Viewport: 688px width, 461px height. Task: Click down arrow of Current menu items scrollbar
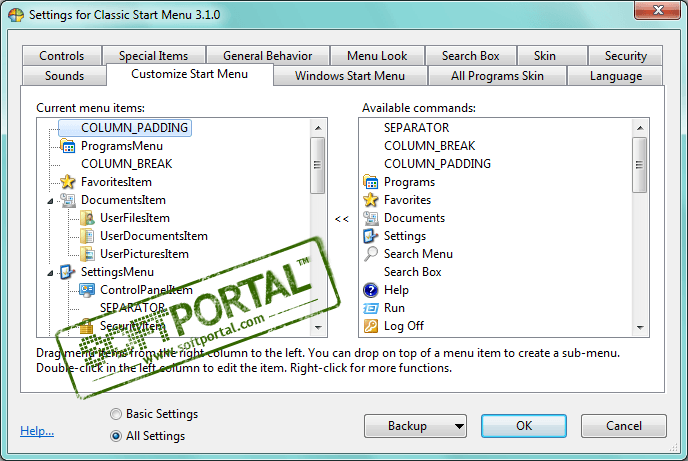(x=318, y=327)
